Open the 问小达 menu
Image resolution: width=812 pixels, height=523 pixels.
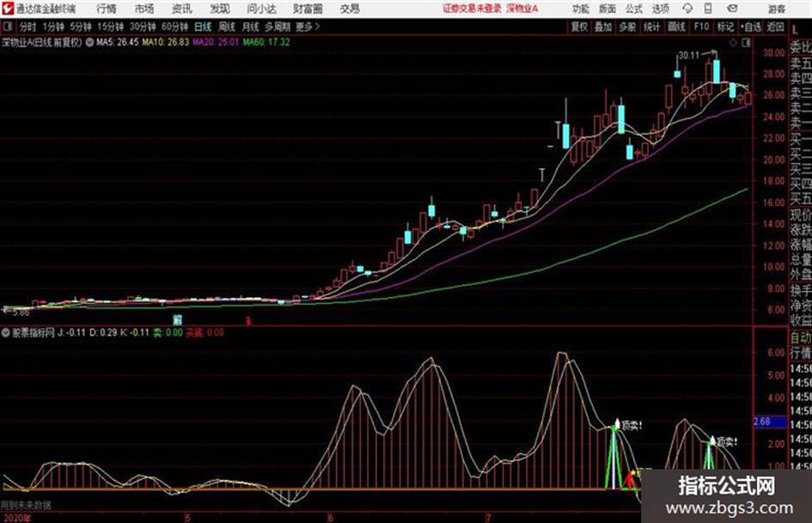261,9
